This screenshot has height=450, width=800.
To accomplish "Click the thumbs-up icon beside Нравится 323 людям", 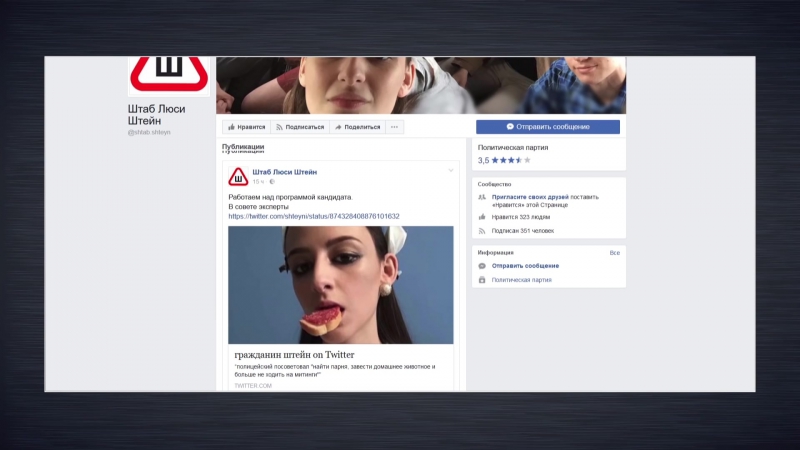I will pyautogui.click(x=482, y=217).
